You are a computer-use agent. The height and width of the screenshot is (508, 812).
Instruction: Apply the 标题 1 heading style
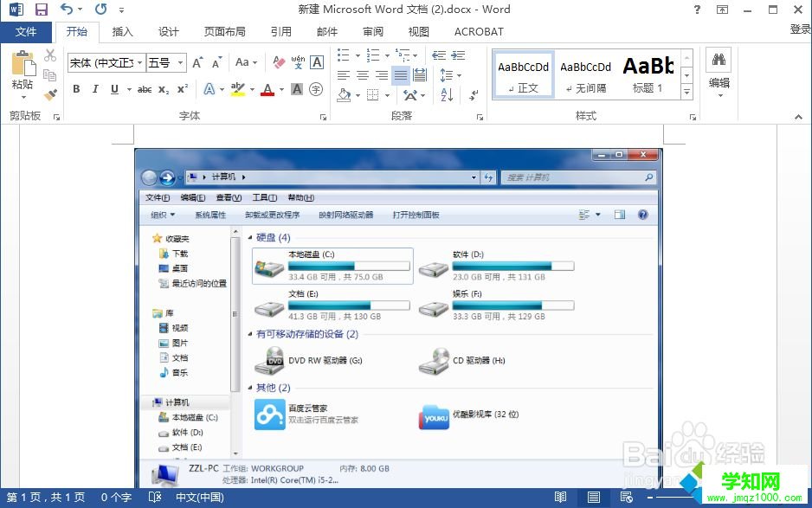pyautogui.click(x=648, y=74)
